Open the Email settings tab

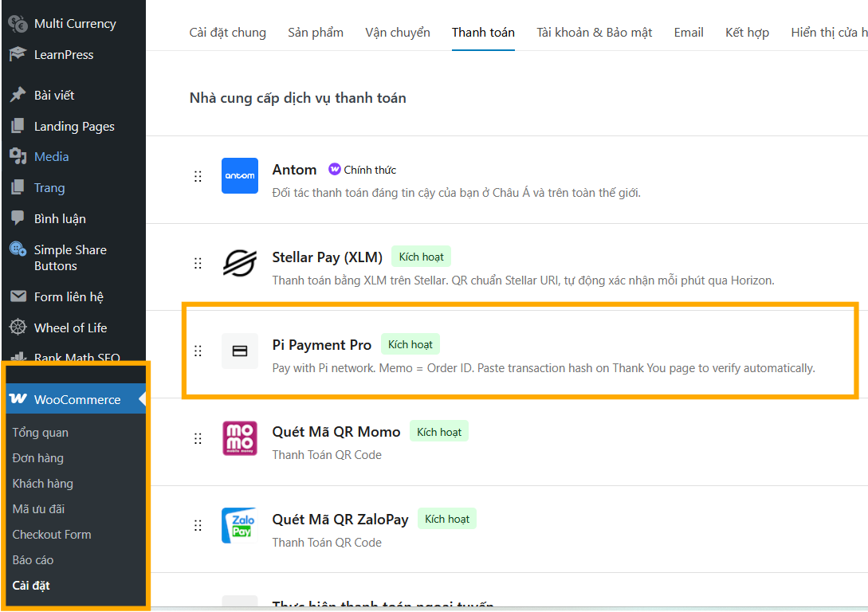coord(689,33)
